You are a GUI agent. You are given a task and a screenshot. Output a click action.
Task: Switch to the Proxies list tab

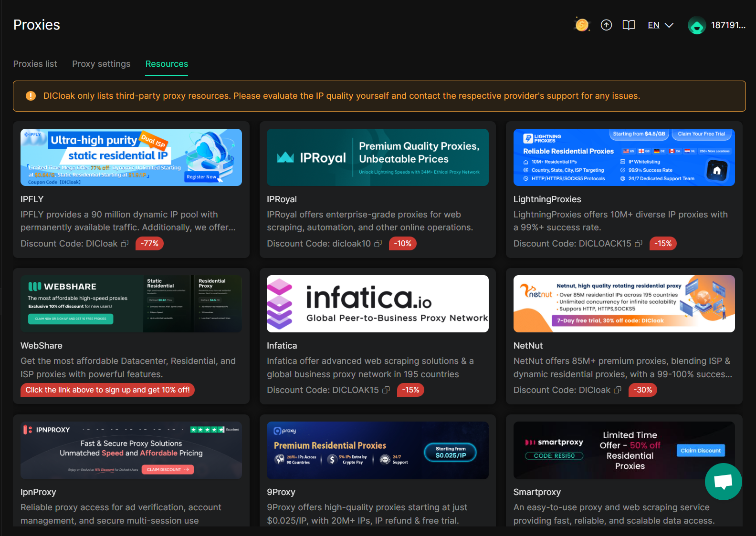coord(35,64)
